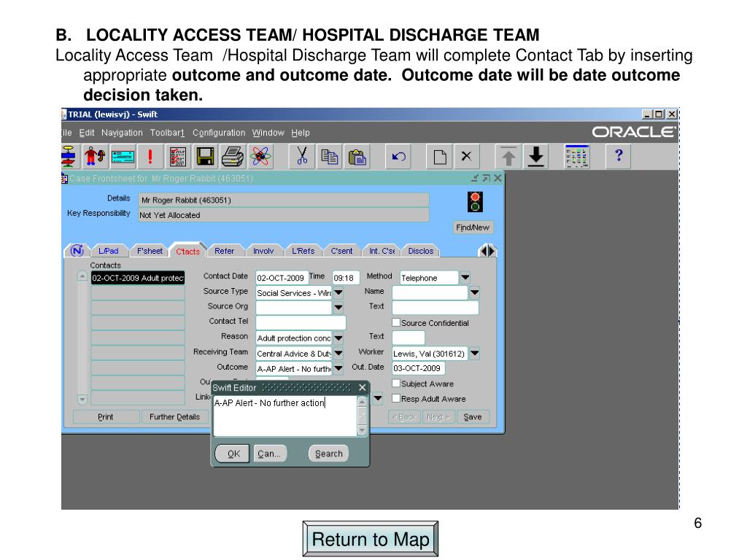747x560 pixels.
Task: Click the Contact Tel field
Action: point(301,322)
